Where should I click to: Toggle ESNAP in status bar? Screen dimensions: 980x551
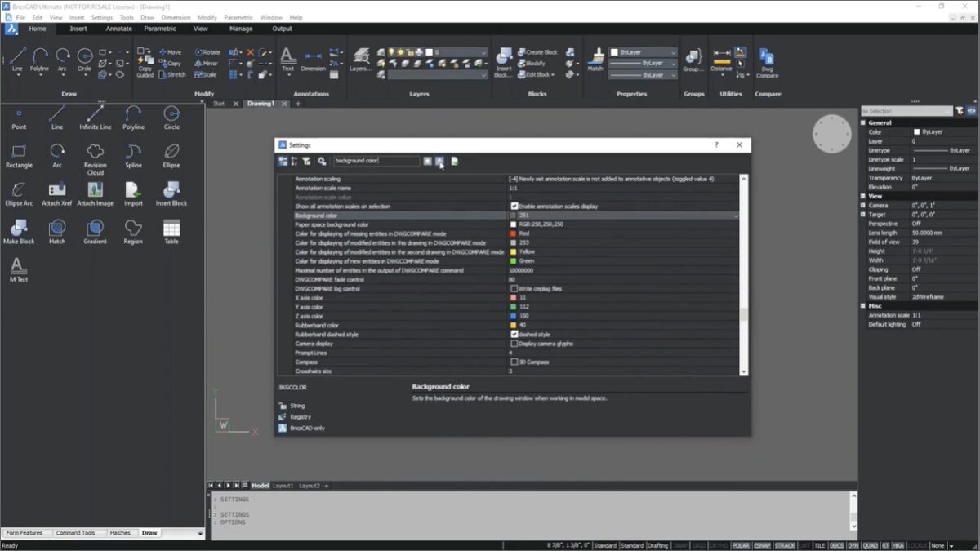(x=762, y=545)
